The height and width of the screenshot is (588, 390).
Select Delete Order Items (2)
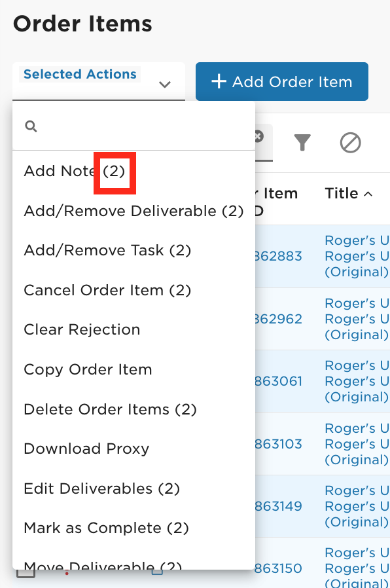tap(110, 409)
